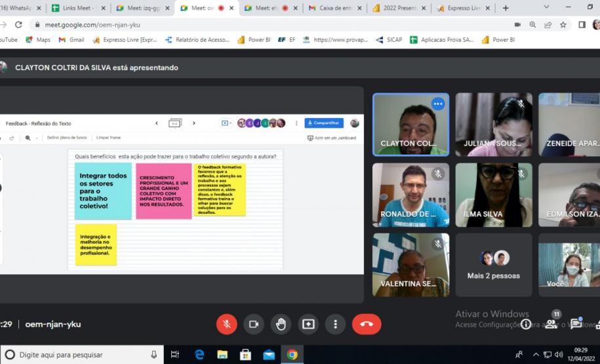This screenshot has width=600, height=364.
Task: Open the meeting details info icon
Action: 526,324
